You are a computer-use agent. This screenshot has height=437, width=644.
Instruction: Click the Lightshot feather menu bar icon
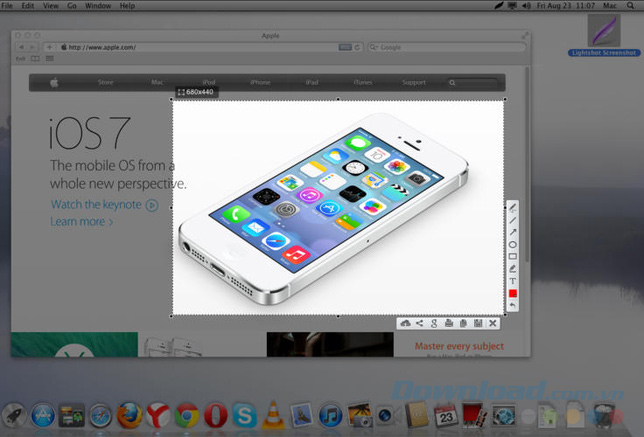pos(498,5)
